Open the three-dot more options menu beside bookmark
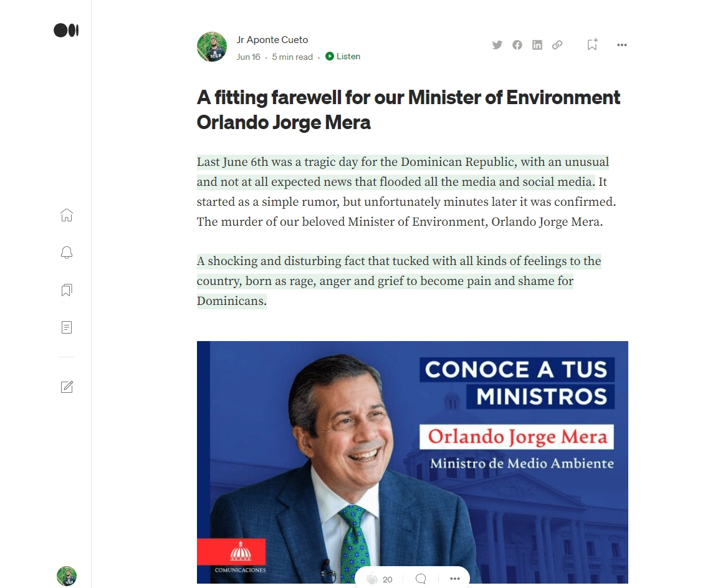The image size is (728, 588). click(x=622, y=45)
